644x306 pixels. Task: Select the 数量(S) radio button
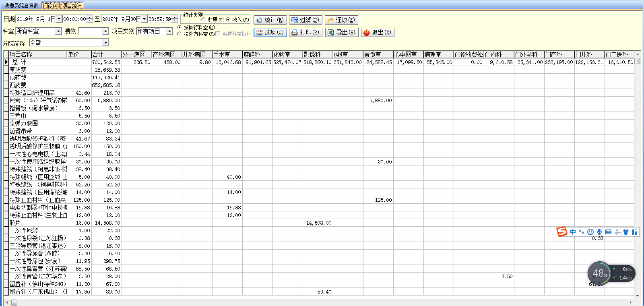[204, 20]
